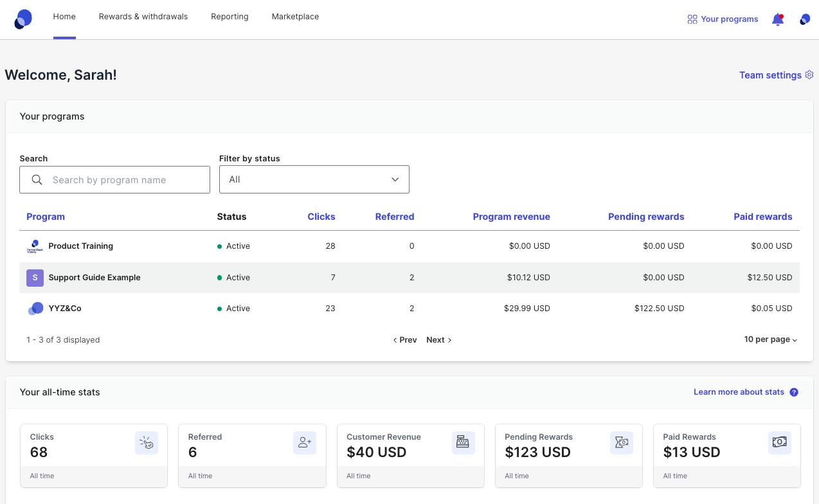
Task: Click the cursor icon on the Clicks card
Action: [146, 442]
